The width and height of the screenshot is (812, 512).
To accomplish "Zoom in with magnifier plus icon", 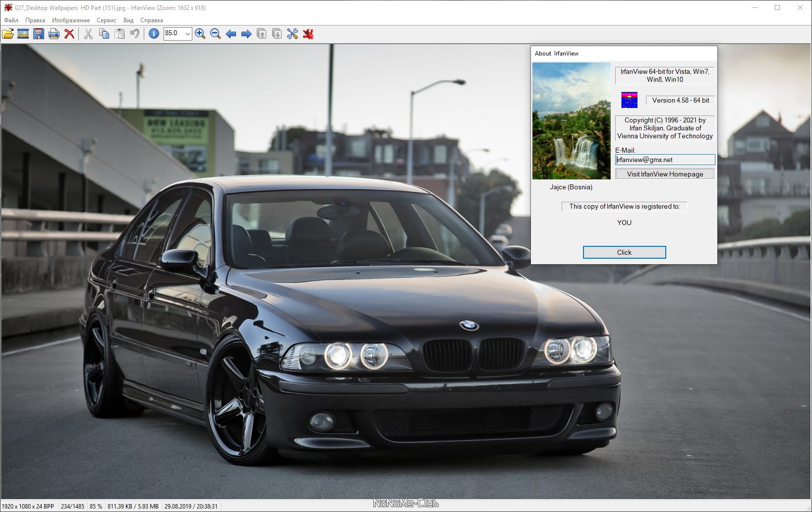I will [200, 34].
